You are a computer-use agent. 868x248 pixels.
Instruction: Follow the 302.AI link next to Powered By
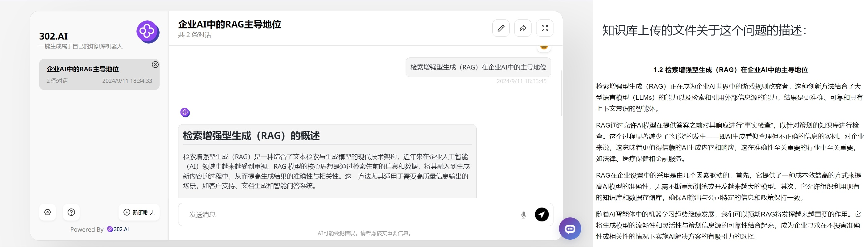[118, 229]
